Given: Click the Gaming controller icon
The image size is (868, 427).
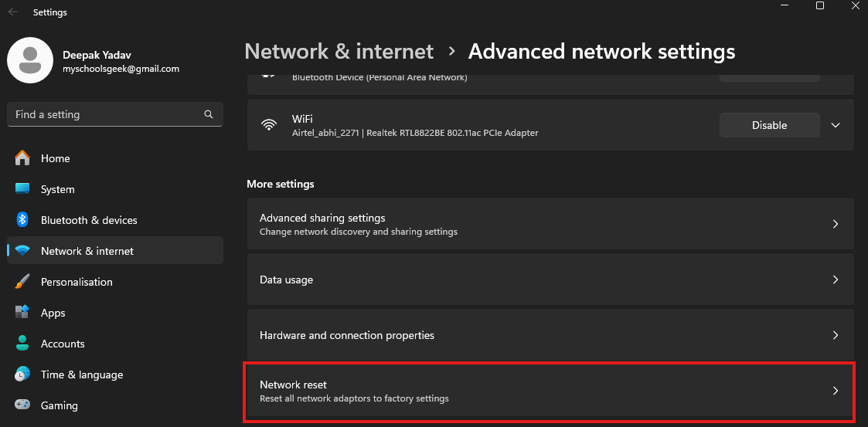Looking at the screenshot, I should click(x=22, y=405).
